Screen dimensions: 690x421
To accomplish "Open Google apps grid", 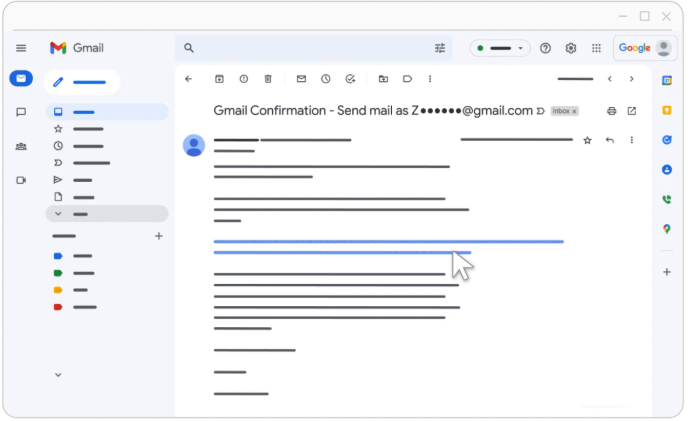I will coord(596,48).
